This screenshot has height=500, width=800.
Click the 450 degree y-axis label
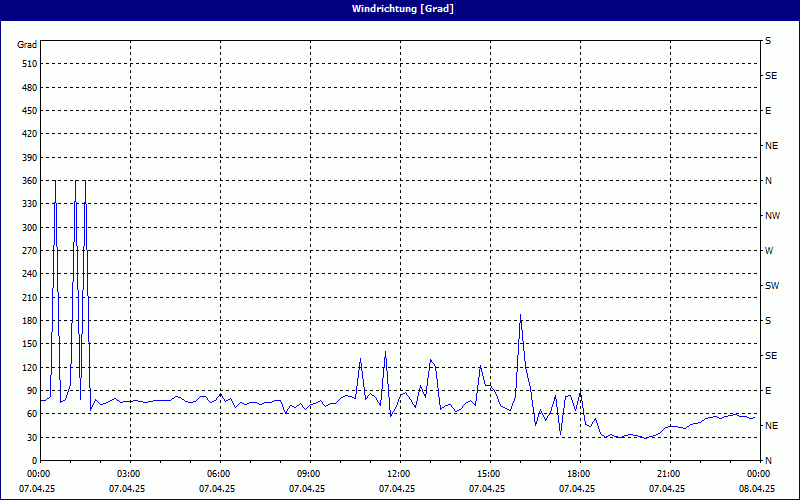(27, 111)
